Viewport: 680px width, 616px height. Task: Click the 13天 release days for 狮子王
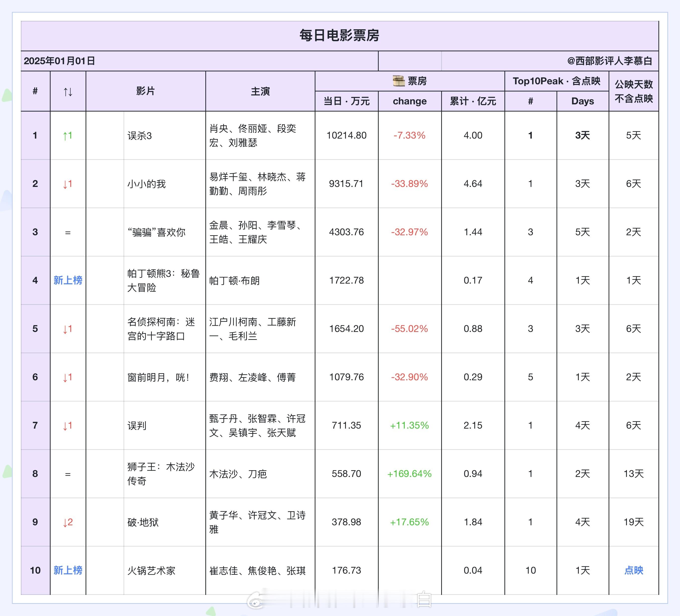coord(633,474)
